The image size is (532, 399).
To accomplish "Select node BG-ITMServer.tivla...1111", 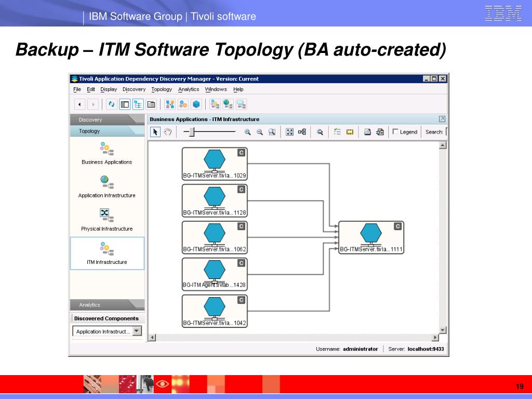I will [371, 237].
